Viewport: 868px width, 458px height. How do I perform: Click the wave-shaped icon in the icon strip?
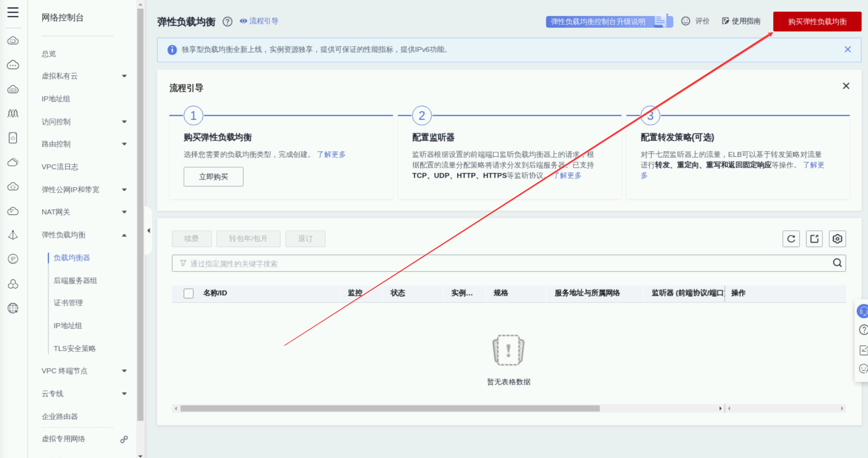[13, 113]
